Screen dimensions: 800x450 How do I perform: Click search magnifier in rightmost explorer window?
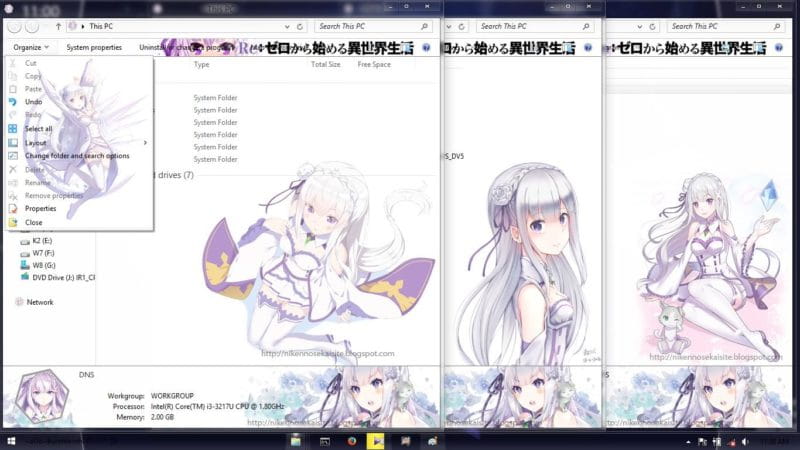click(777, 27)
